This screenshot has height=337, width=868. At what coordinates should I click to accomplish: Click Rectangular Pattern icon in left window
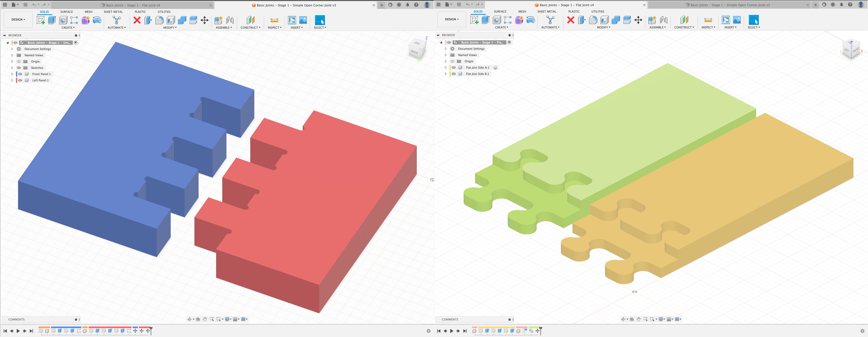[74, 20]
